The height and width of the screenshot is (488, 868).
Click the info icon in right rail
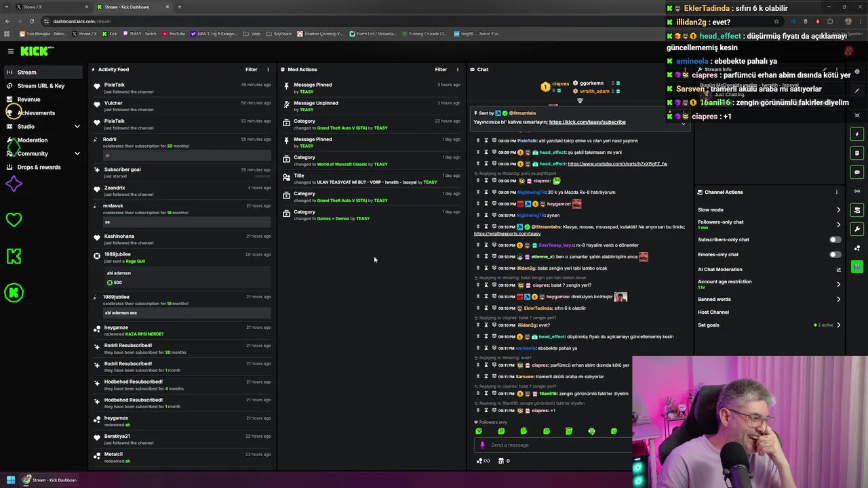[857, 72]
